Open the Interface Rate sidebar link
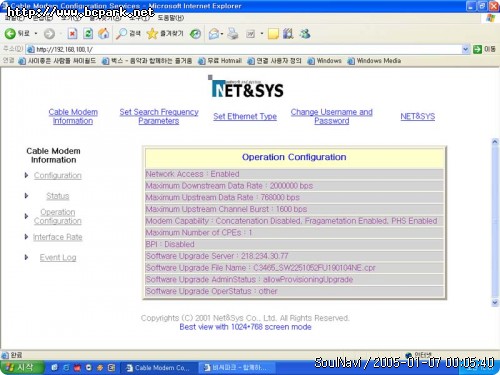The width and height of the screenshot is (500, 375). pyautogui.click(x=58, y=237)
